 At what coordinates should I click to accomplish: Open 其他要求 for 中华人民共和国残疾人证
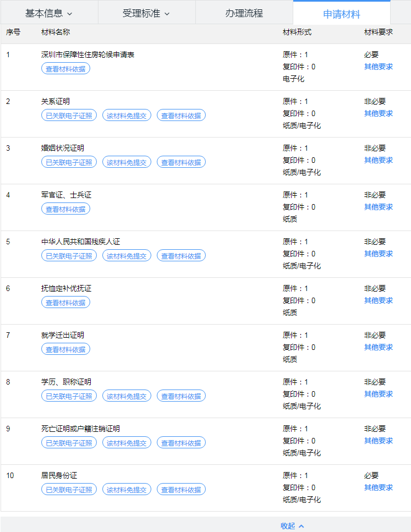[379, 254]
